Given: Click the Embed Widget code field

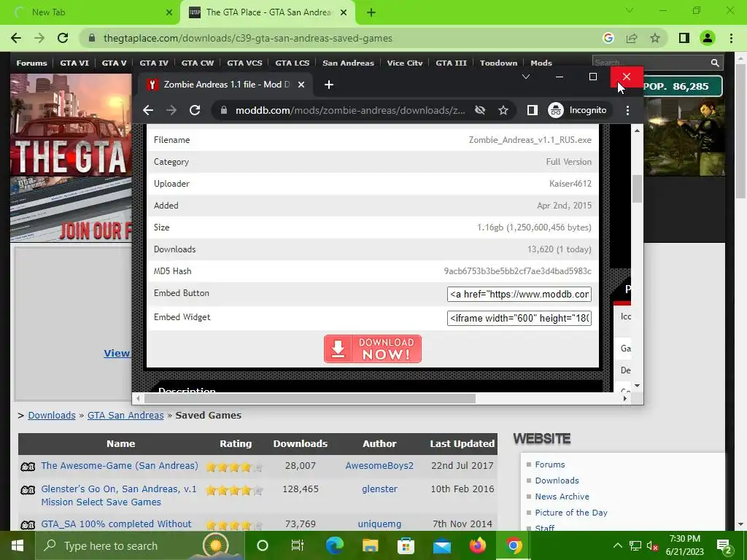Looking at the screenshot, I should tap(519, 318).
